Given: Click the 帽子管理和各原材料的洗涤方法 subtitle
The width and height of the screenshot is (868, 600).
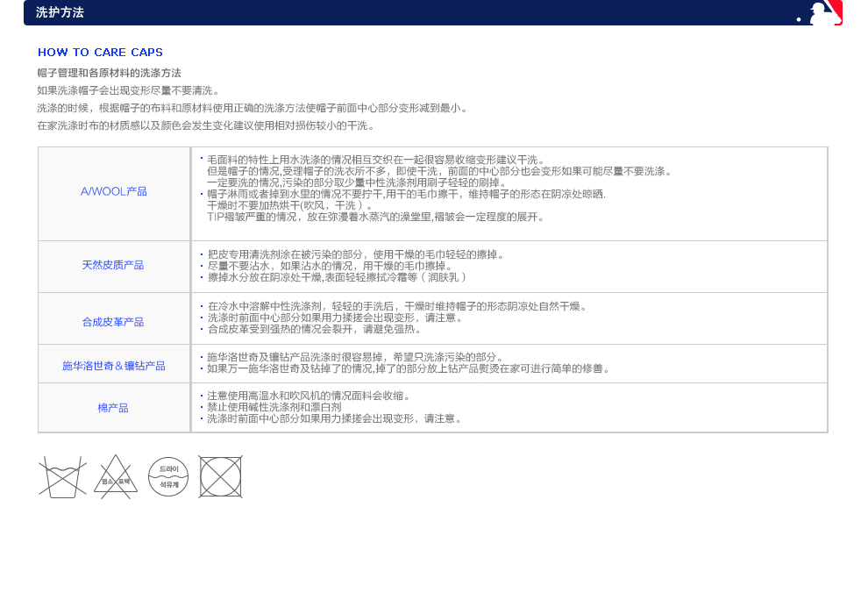Looking at the screenshot, I should point(109,73).
